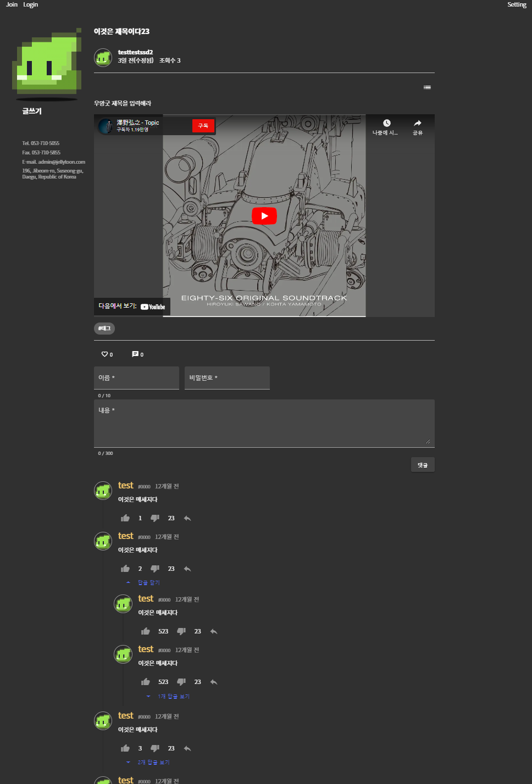
Task: Click the author name testtestssd2
Action: coord(135,52)
